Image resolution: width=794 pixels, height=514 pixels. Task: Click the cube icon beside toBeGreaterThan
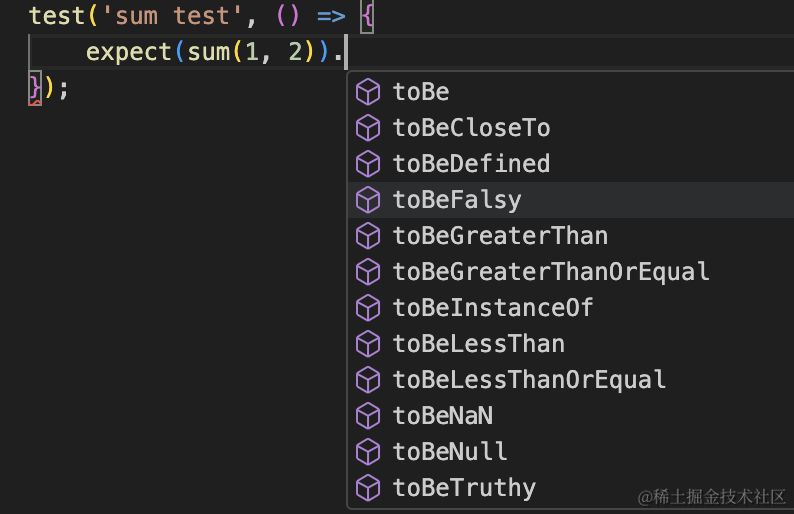pos(368,236)
